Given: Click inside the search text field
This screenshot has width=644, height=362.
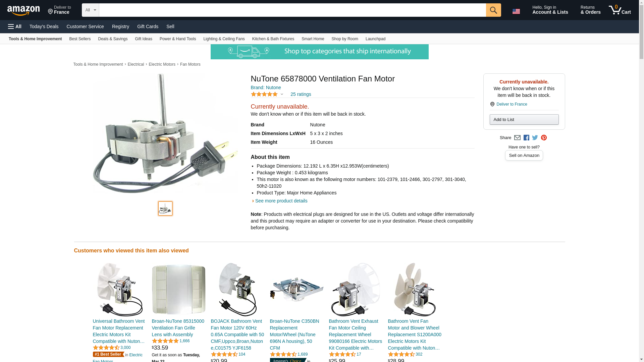Looking at the screenshot, I should (x=292, y=10).
